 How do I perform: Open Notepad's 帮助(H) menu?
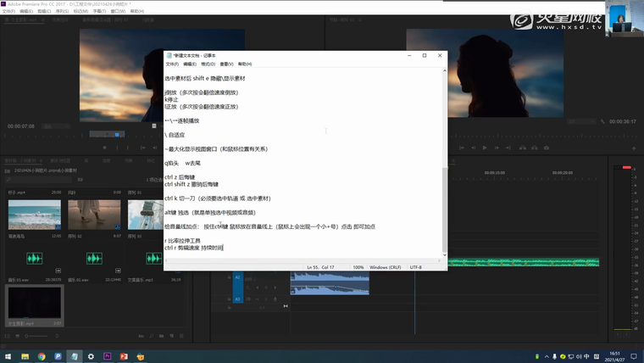245,64
